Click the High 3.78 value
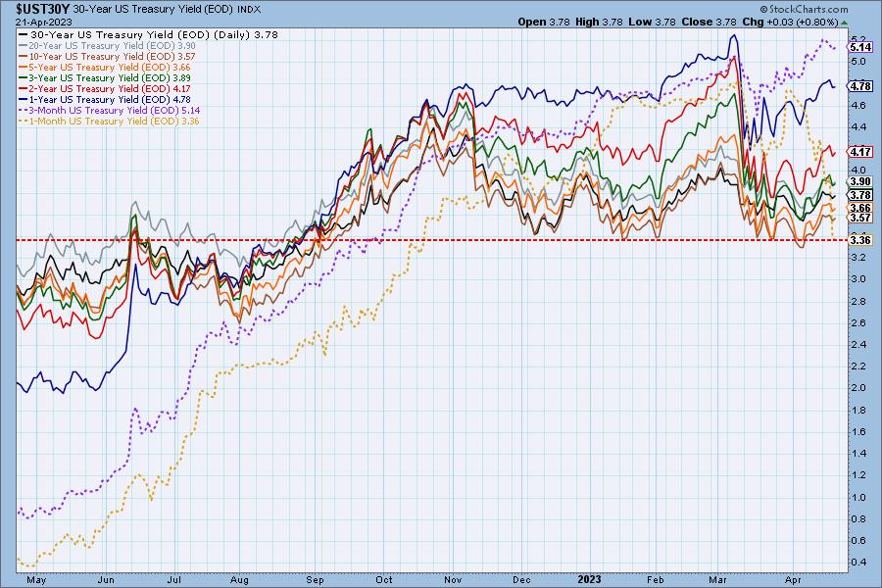The height and width of the screenshot is (588, 882). pyautogui.click(x=599, y=22)
